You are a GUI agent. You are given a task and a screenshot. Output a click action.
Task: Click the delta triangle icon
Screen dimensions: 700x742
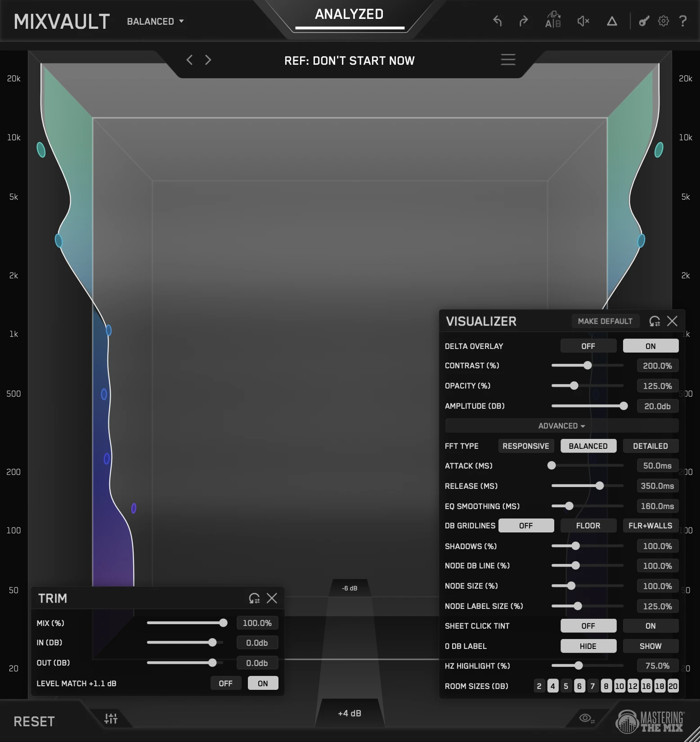(612, 21)
